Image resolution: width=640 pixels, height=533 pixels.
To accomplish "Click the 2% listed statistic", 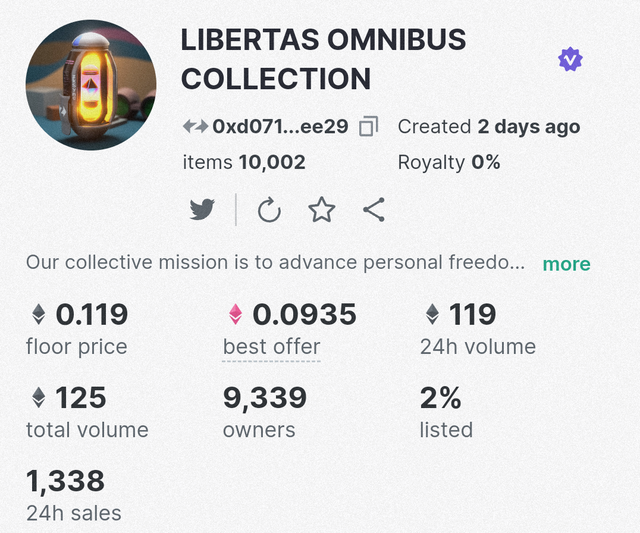I will (x=446, y=413).
